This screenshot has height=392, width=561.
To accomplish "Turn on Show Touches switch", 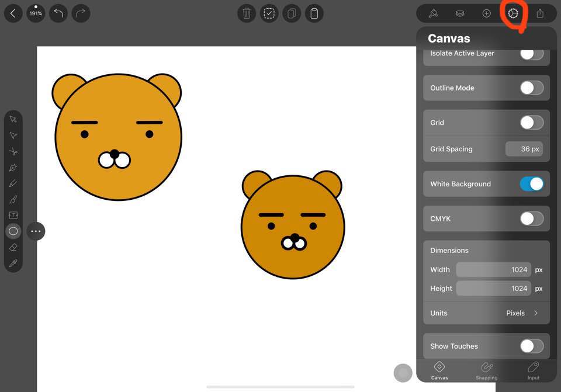I will tap(532, 346).
